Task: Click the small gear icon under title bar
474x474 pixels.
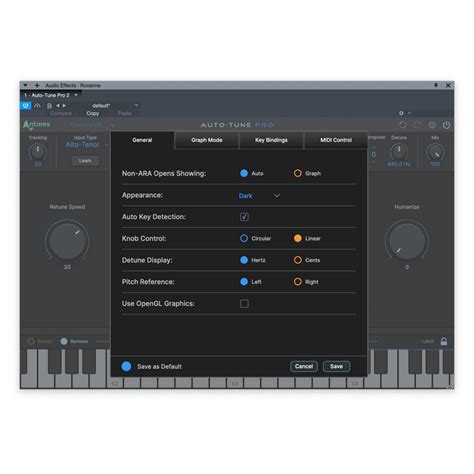Action: point(401,113)
